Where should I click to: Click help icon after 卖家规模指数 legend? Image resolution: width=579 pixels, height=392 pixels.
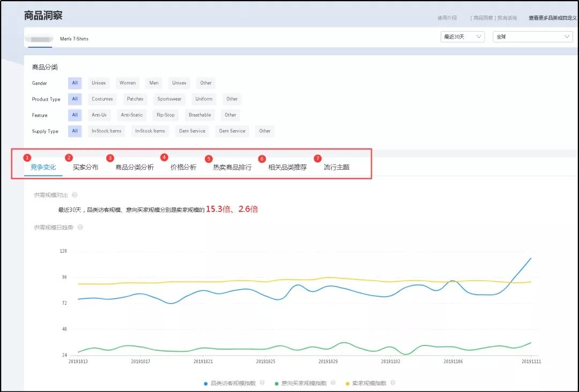pyautogui.click(x=392, y=383)
